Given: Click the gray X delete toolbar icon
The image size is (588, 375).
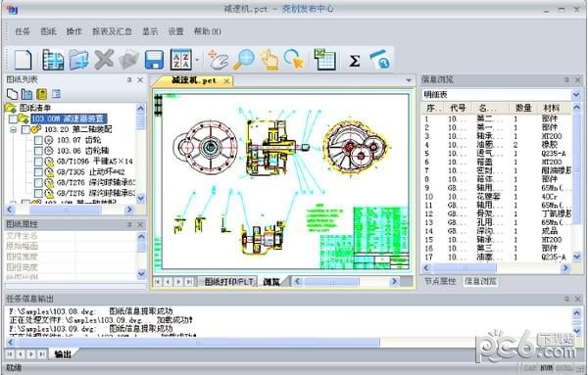Looking at the screenshot, I should point(104,59).
